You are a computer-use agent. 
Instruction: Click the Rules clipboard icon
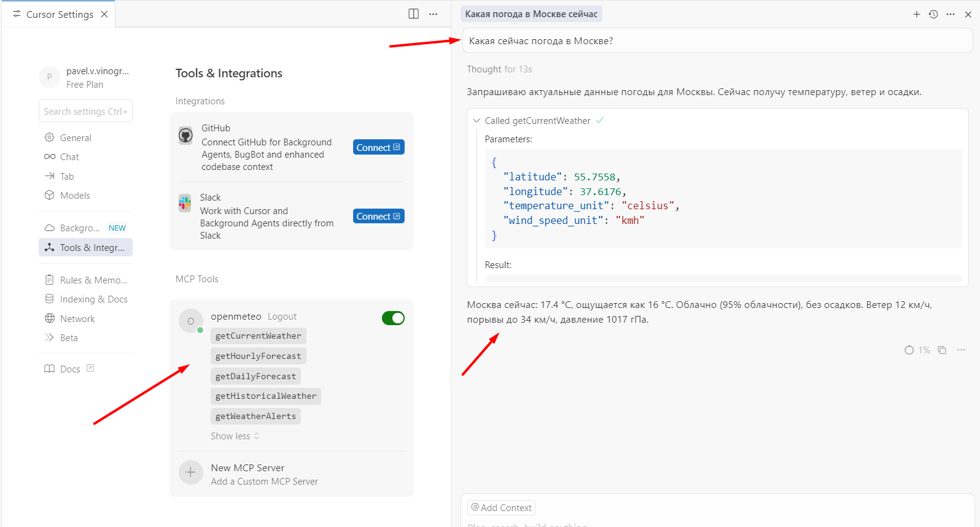coord(50,280)
